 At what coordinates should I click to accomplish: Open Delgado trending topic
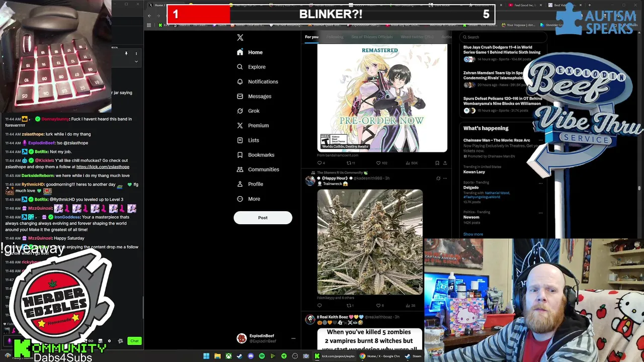[x=471, y=188]
